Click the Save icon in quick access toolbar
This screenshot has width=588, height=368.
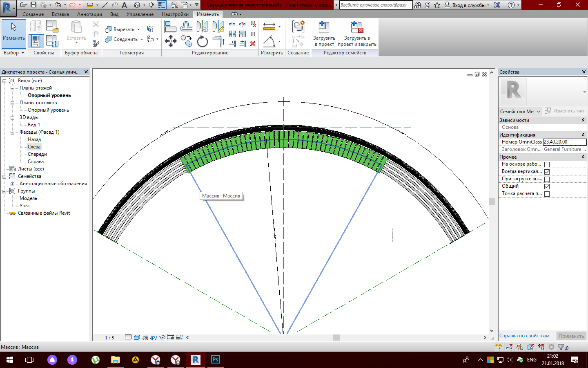(x=33, y=5)
